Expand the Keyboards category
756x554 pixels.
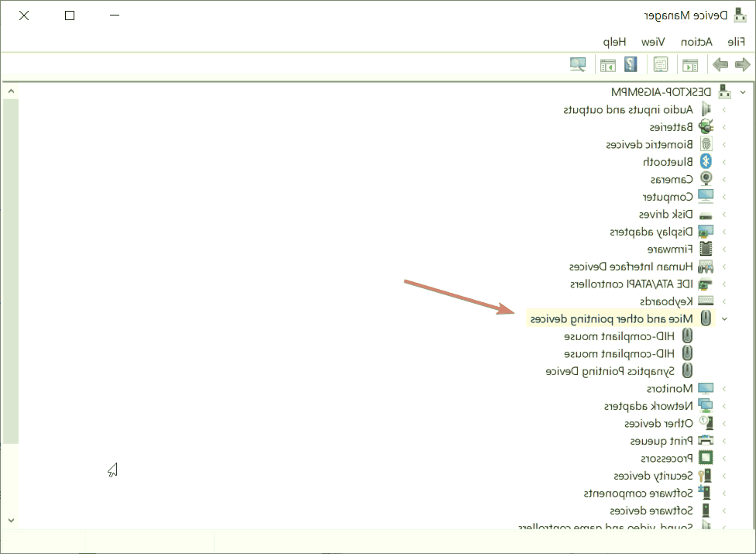724,301
